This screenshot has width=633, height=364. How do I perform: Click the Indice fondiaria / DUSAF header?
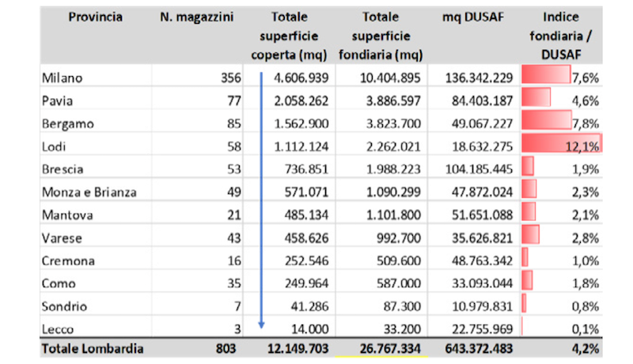point(561,36)
